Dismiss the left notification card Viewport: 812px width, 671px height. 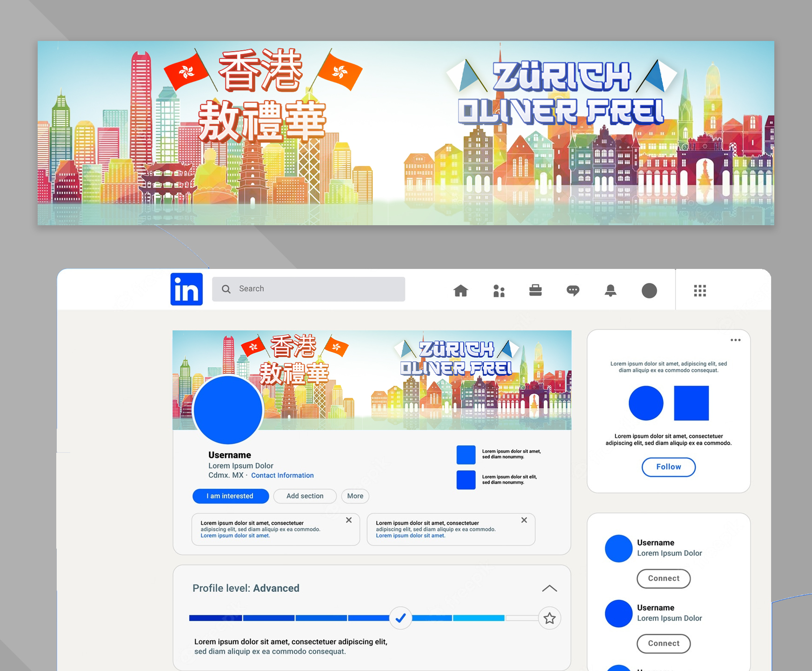[x=349, y=520]
